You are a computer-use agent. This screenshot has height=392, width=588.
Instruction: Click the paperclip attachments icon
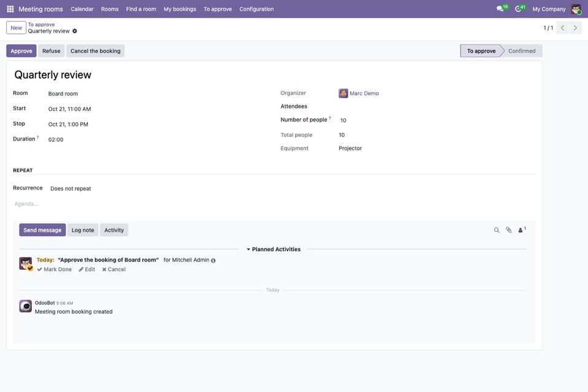click(508, 230)
